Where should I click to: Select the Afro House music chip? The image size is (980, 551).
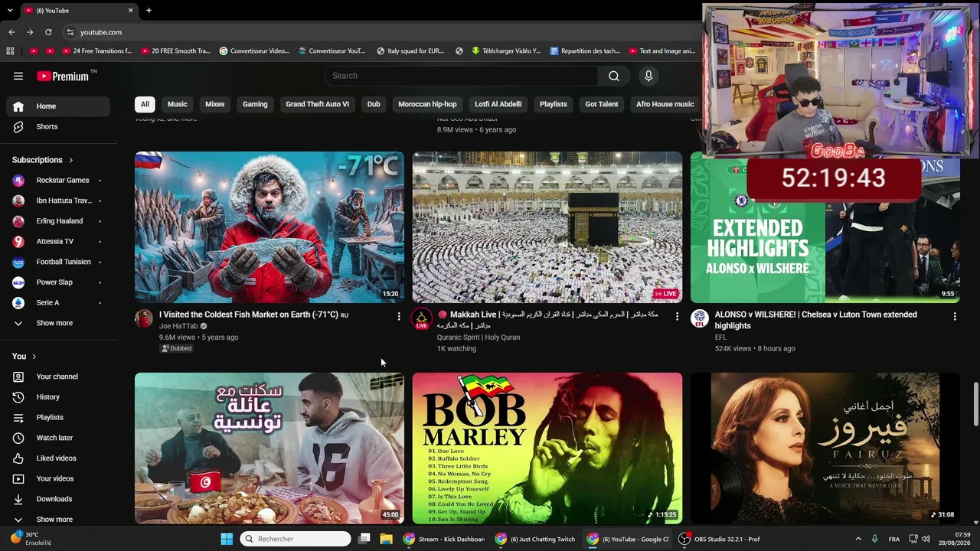665,104
